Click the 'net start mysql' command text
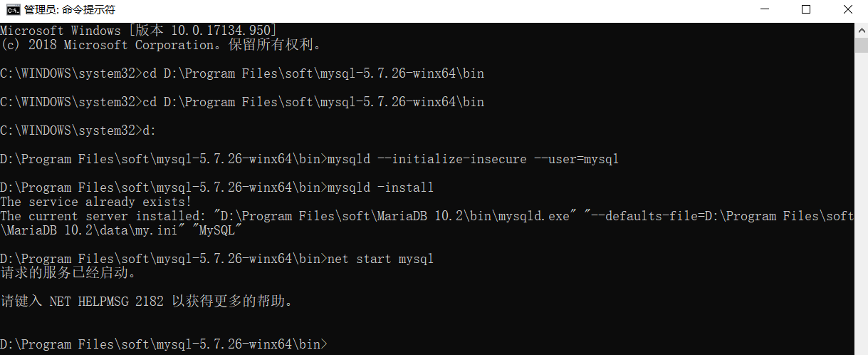The width and height of the screenshot is (868, 355). click(x=380, y=259)
